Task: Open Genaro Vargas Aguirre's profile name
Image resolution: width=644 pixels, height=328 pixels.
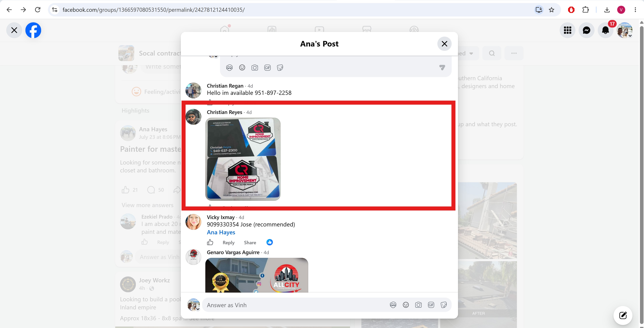Action: tap(233, 252)
